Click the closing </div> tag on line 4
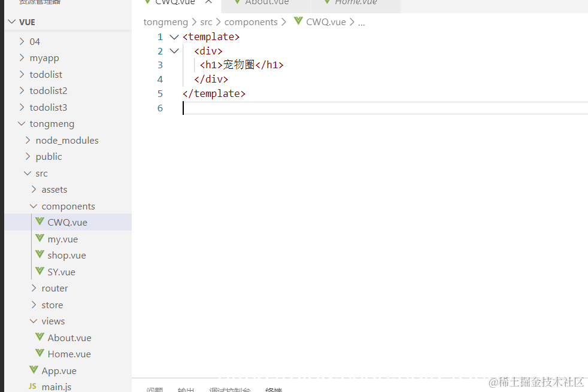Image resolution: width=588 pixels, height=392 pixels. pos(211,80)
